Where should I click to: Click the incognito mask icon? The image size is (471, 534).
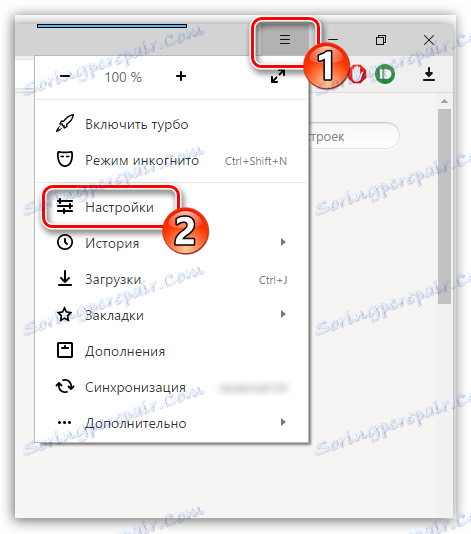(65, 159)
